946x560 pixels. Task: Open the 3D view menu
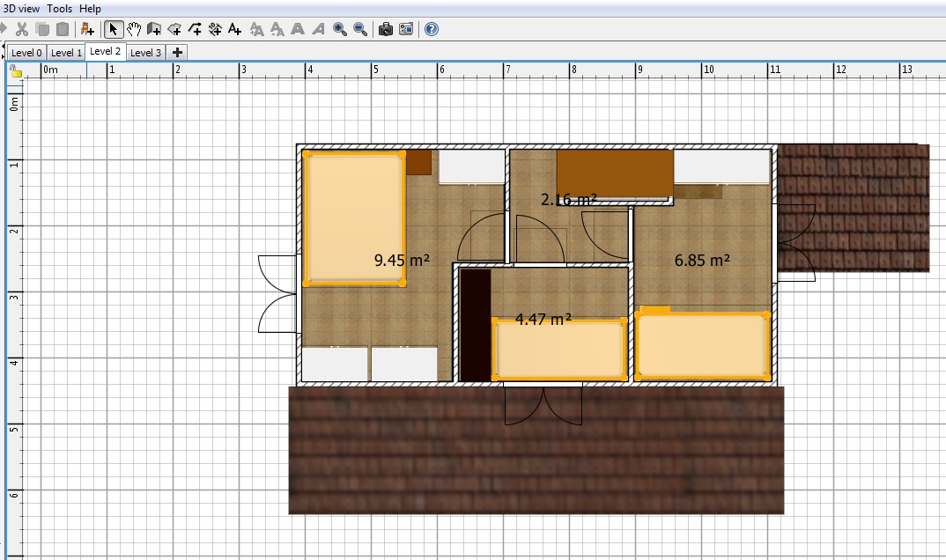(21, 9)
